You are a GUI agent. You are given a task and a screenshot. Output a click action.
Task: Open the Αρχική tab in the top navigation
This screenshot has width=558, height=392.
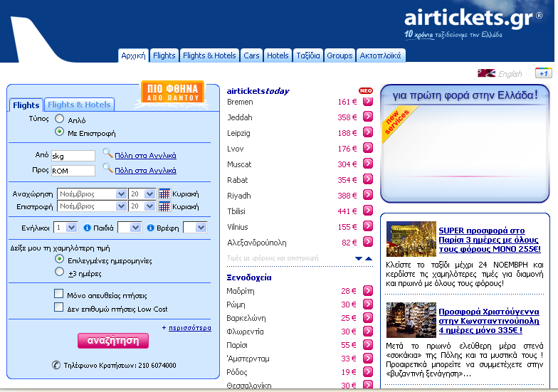click(x=134, y=55)
